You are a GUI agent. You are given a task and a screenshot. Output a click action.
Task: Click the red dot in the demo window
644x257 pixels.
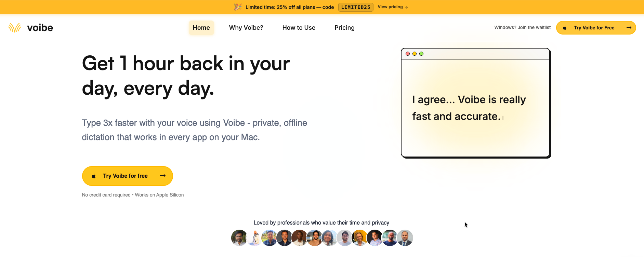tap(408, 54)
